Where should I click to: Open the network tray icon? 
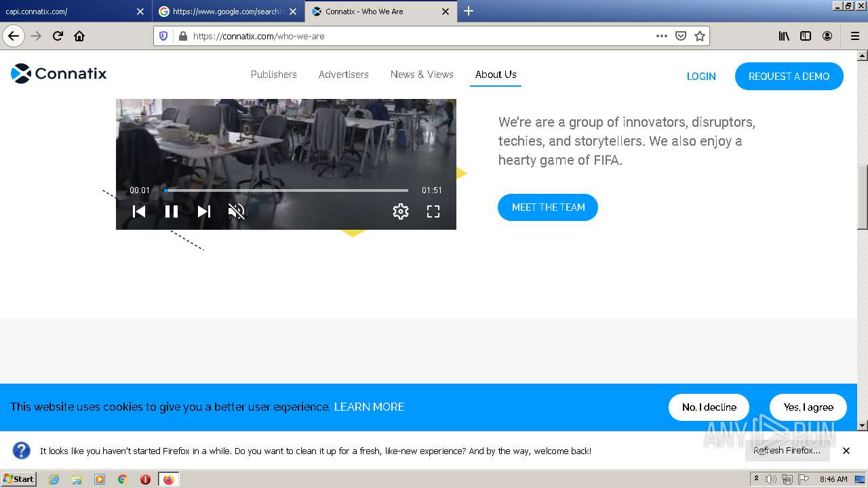click(787, 479)
